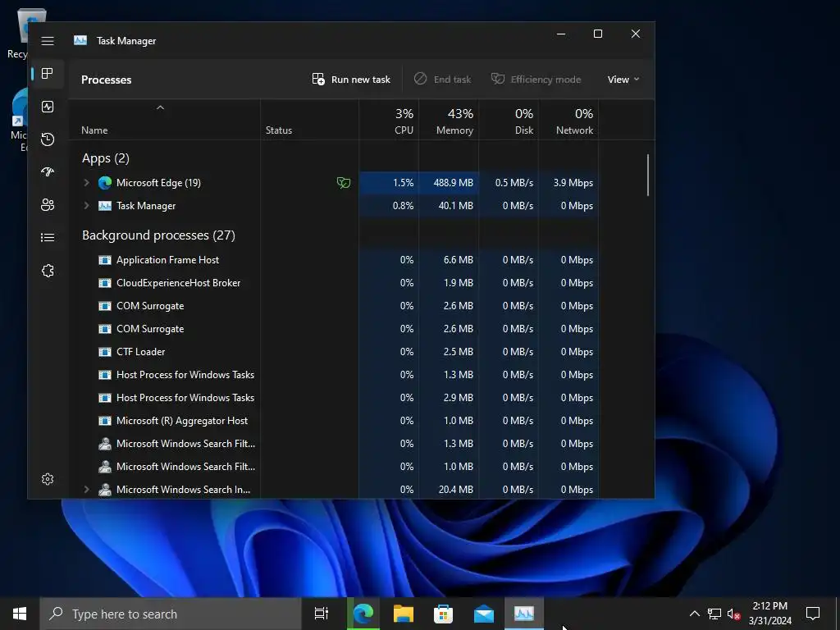Click the 0.5 MB/s disk value
The width and height of the screenshot is (840, 630).
coord(514,183)
